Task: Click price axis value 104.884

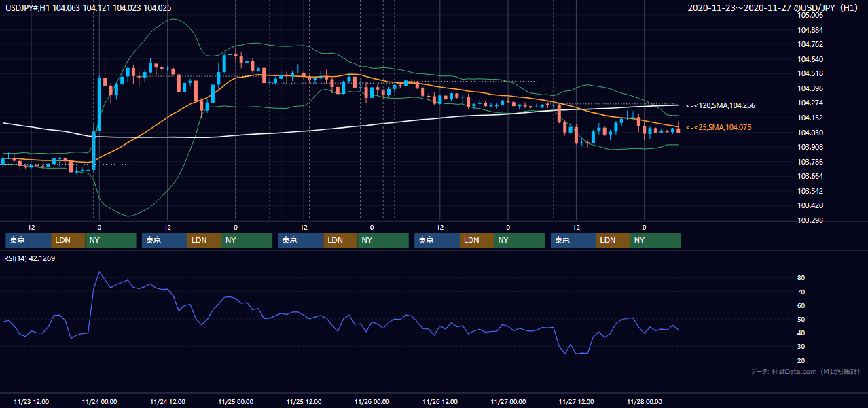Action: [810, 30]
